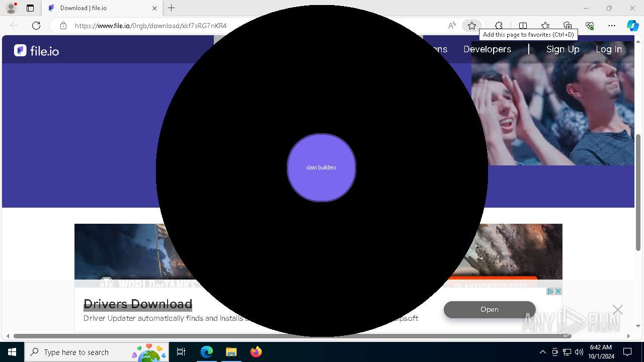Click the horizontal scrollbar right arrow

click(x=628, y=336)
